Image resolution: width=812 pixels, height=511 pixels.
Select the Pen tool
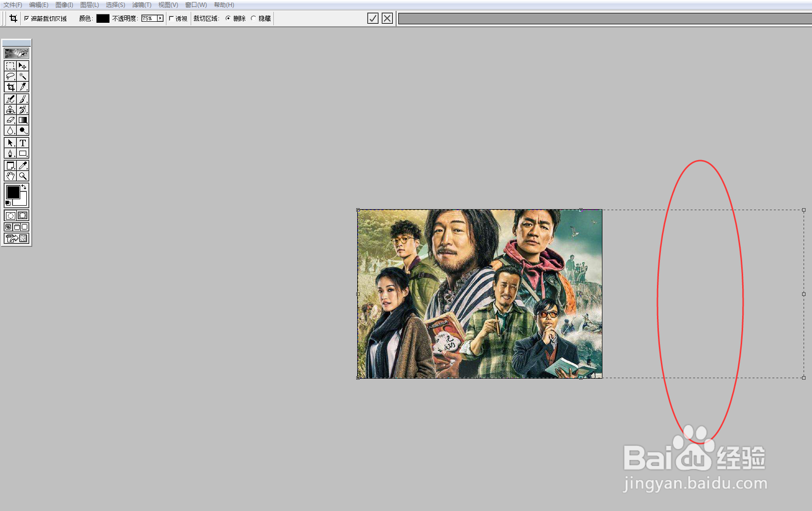point(10,153)
